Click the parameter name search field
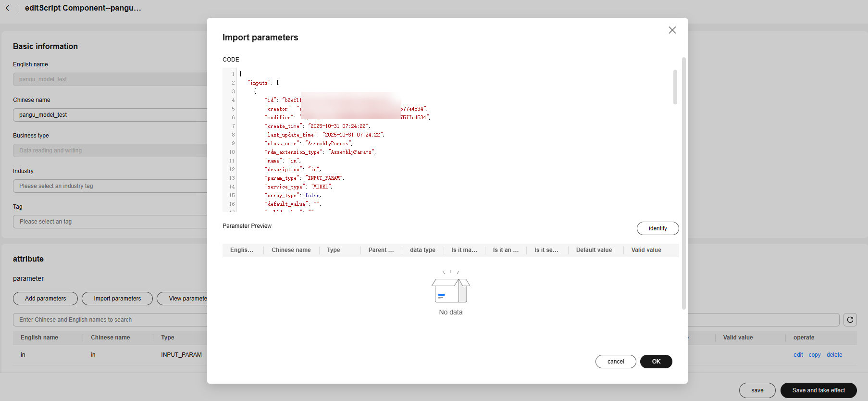Image resolution: width=868 pixels, height=401 pixels. click(111, 320)
